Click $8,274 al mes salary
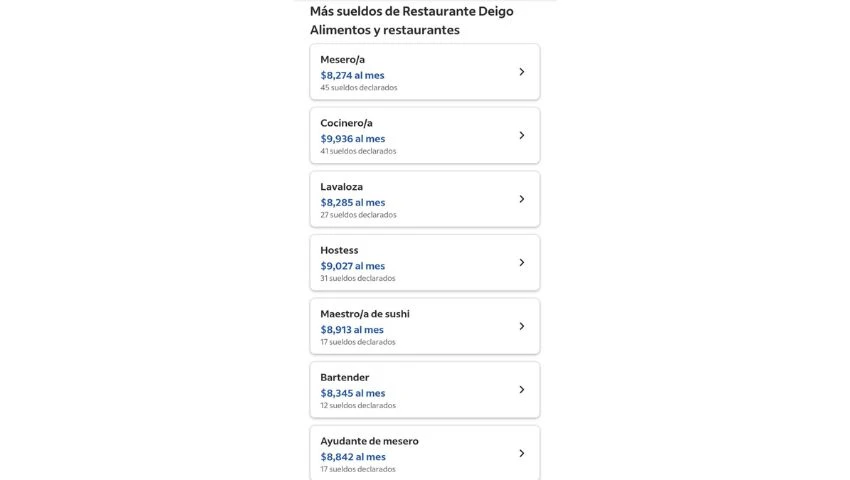The height and width of the screenshot is (480, 850). tap(352, 75)
